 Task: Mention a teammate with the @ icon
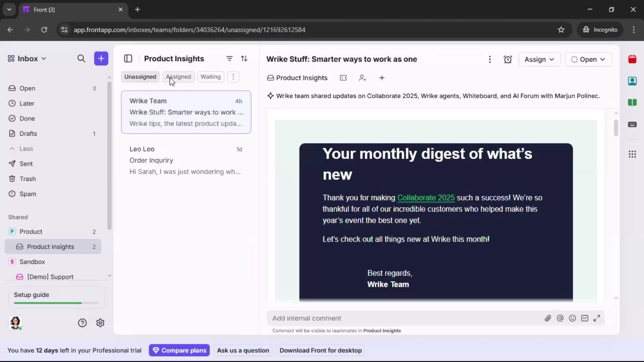coord(560,318)
